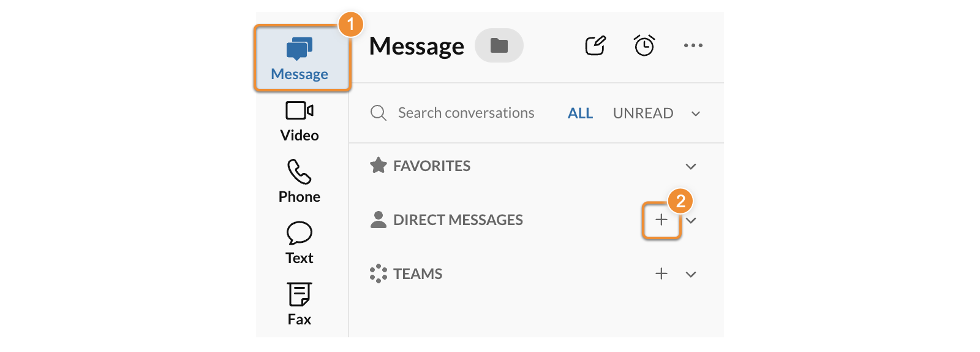This screenshot has width=980, height=352.
Task: Show only UNREAD conversations
Action: tap(643, 113)
